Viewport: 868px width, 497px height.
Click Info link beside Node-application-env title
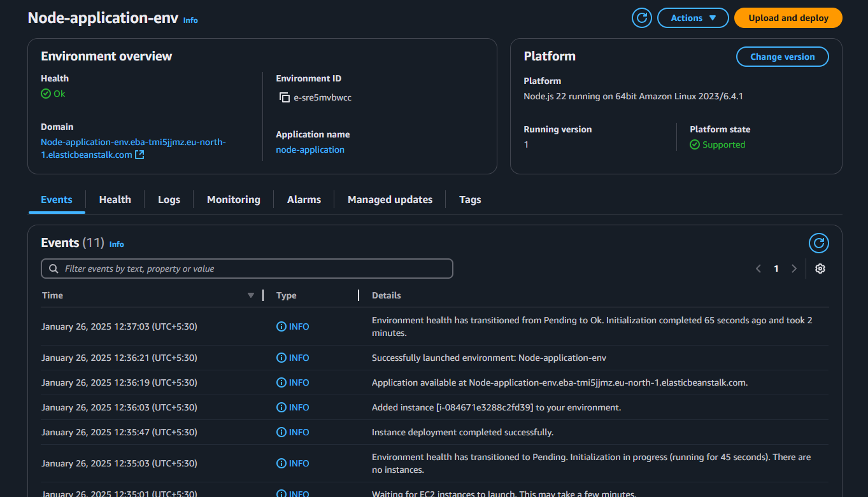click(x=190, y=20)
